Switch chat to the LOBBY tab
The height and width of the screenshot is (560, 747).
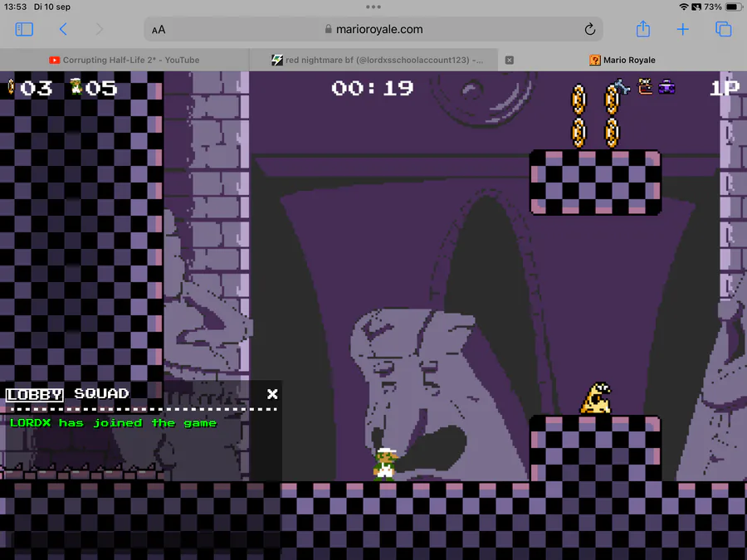[x=34, y=394]
